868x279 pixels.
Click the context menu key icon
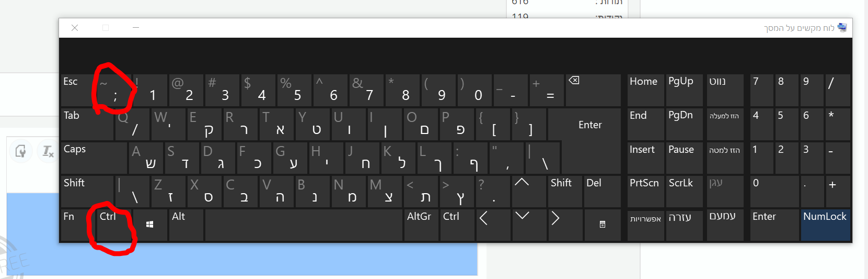(602, 225)
